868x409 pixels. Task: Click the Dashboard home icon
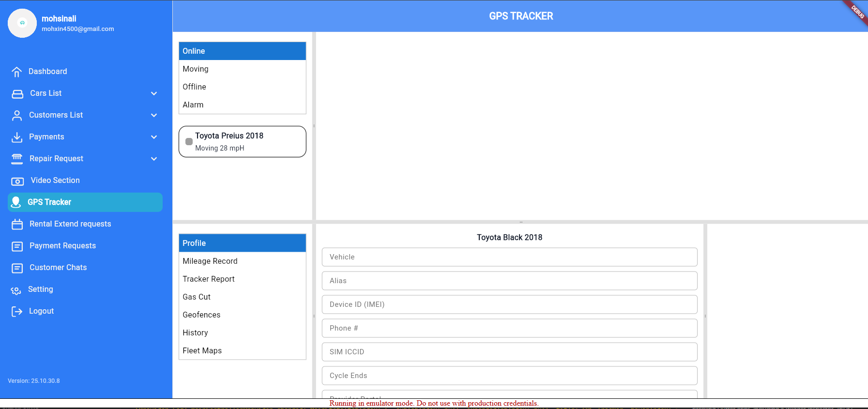coord(17,72)
